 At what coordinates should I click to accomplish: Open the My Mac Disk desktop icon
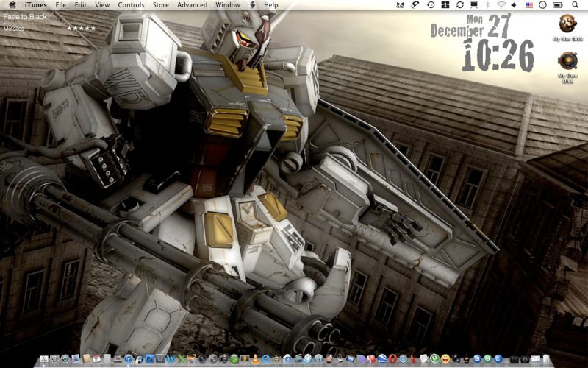[x=567, y=24]
